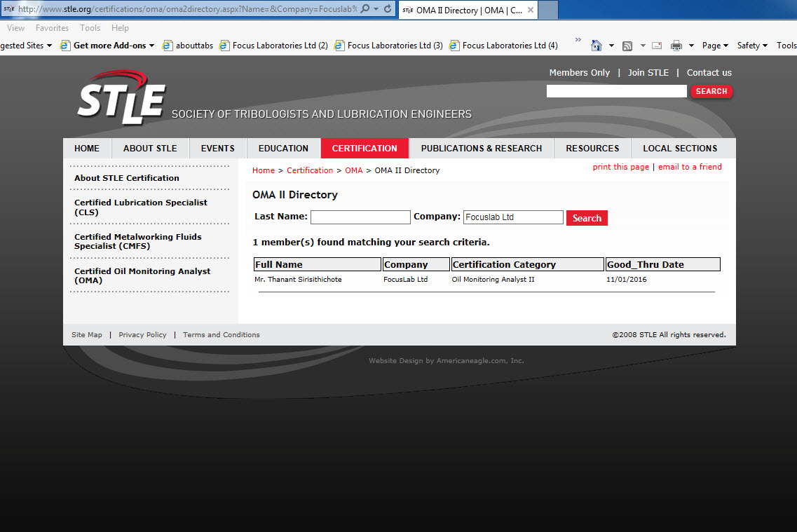Open Certified Lubrication Specialist (CLS) sidebar link
This screenshot has width=797, height=532.
click(141, 207)
